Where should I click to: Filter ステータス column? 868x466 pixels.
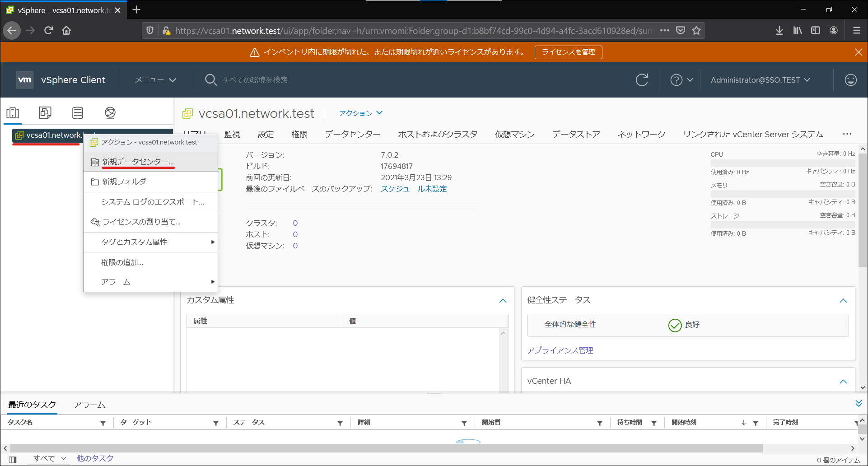click(x=340, y=423)
